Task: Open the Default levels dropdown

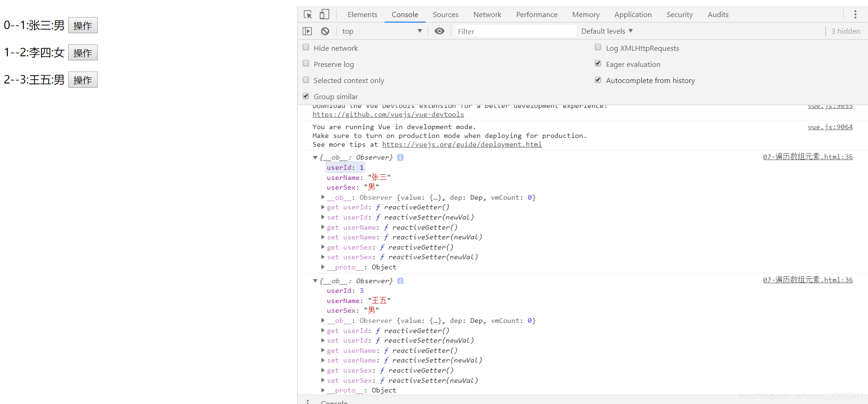Action: click(x=607, y=31)
